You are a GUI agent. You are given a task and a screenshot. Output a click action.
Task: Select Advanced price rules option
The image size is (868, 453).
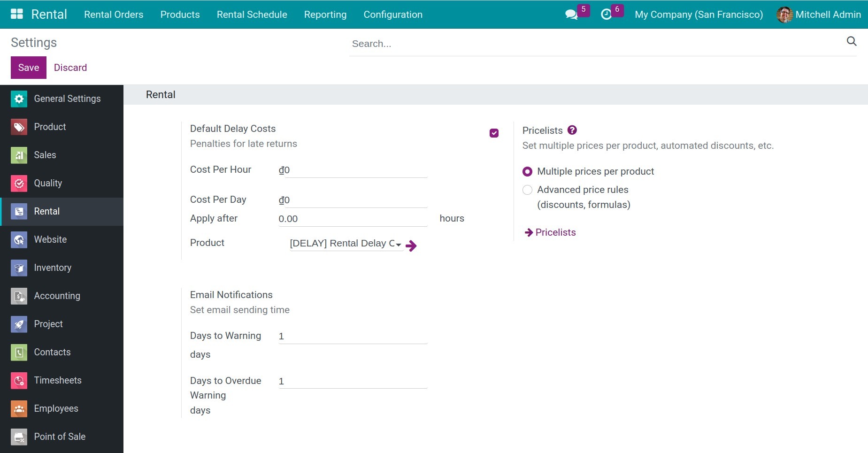tap(527, 190)
